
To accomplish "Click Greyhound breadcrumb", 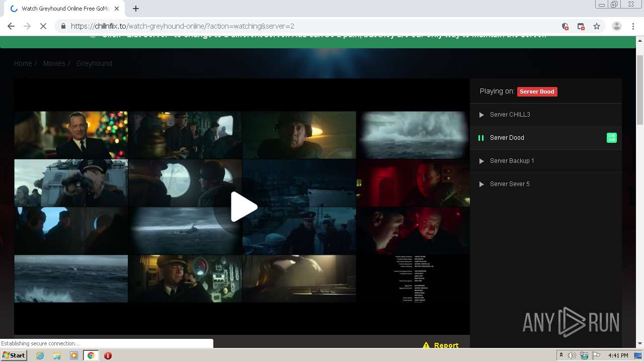I will tap(94, 63).
